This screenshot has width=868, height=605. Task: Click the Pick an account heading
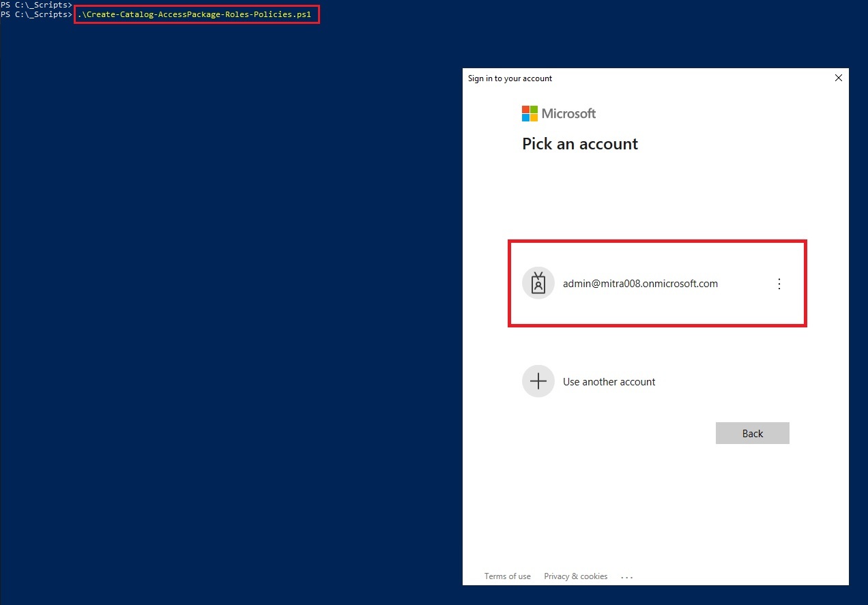point(579,144)
